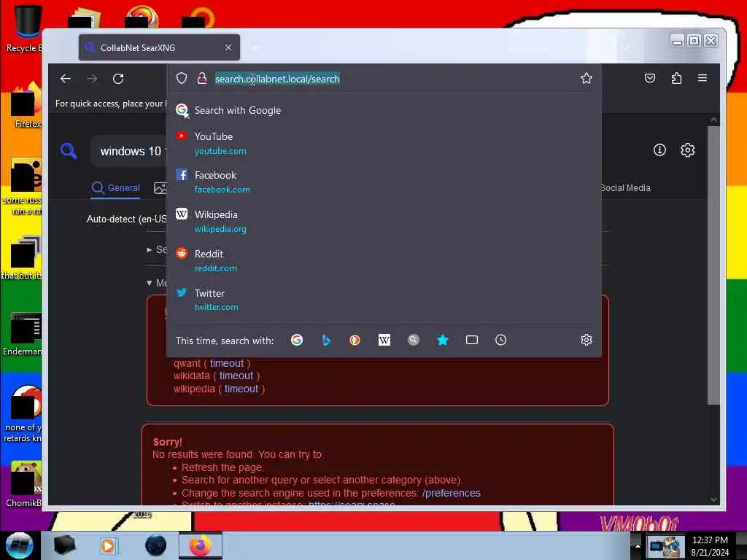Select the Wikipedia suggestion
Screen dimensions: 747x560
[384, 222]
